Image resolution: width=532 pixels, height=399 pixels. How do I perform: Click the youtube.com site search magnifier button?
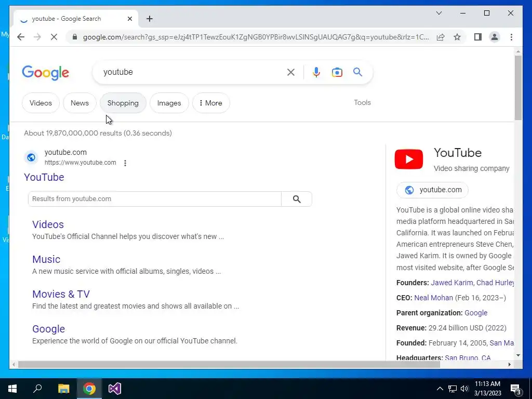coord(297,199)
